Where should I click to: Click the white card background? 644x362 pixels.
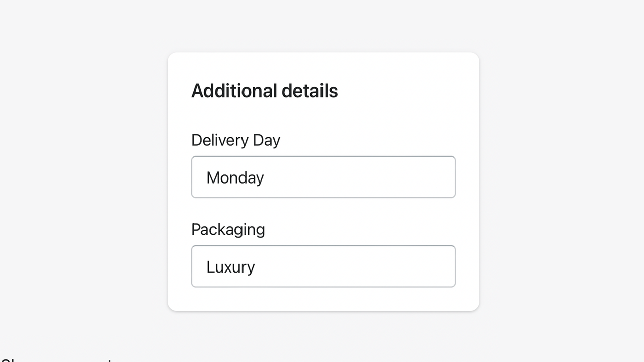(x=403, y=116)
